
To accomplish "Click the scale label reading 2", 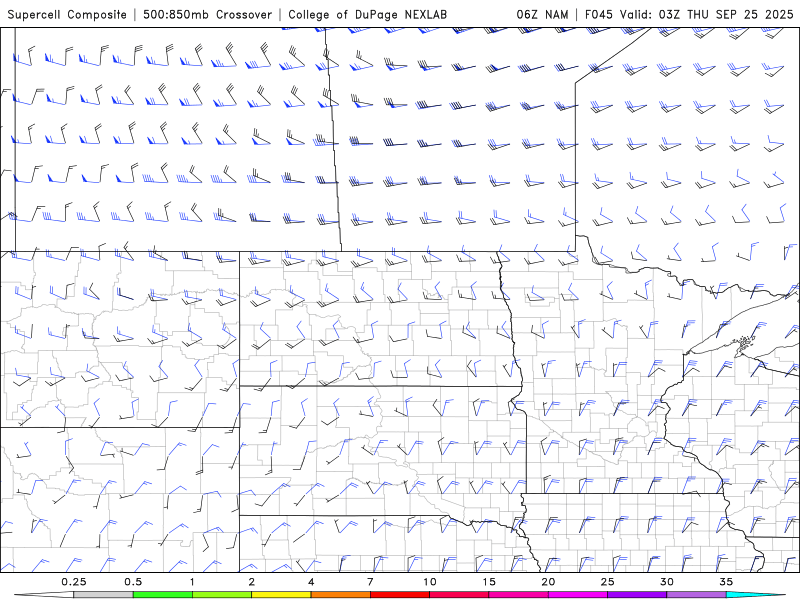I will tap(252, 582).
